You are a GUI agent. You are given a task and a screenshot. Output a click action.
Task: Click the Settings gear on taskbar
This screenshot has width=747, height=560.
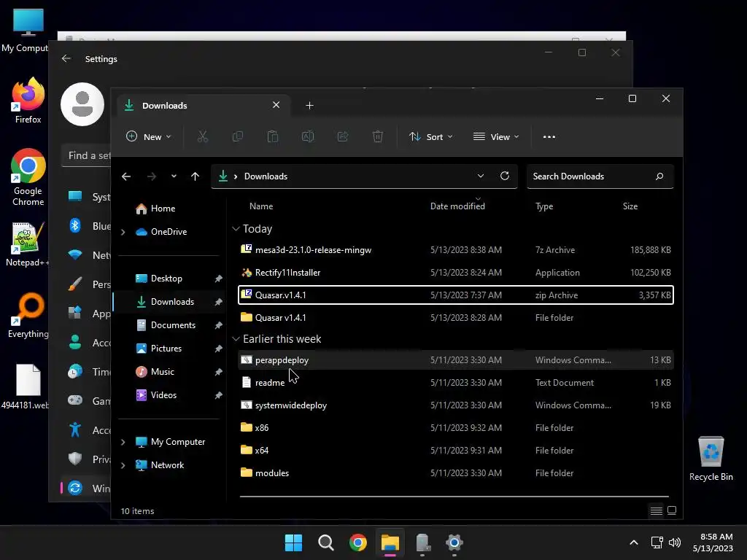(x=454, y=542)
